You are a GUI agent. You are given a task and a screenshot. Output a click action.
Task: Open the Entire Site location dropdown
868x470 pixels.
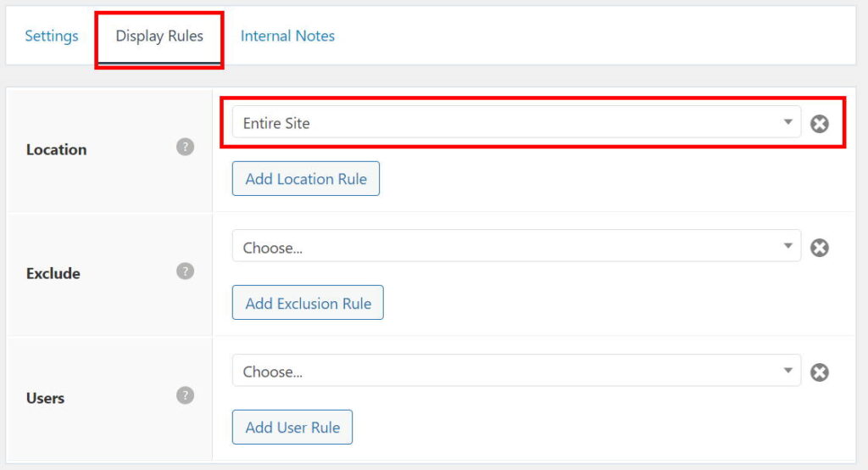509,123
